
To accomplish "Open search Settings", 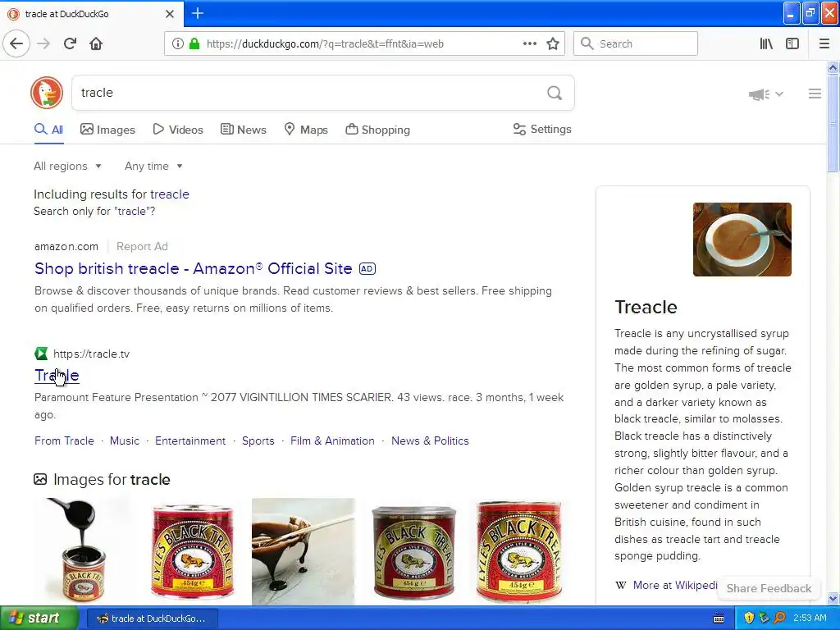I will [x=542, y=129].
